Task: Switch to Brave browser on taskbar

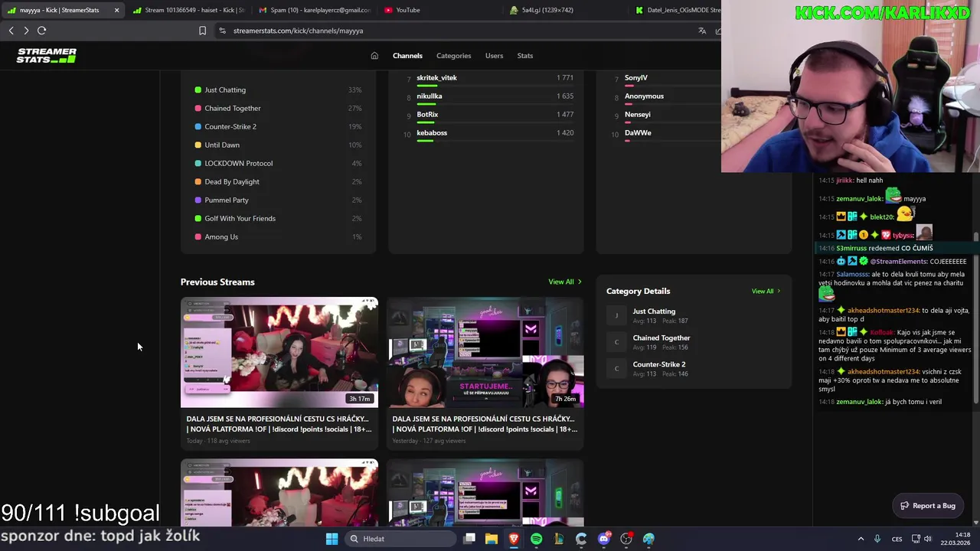Action: coord(514,539)
